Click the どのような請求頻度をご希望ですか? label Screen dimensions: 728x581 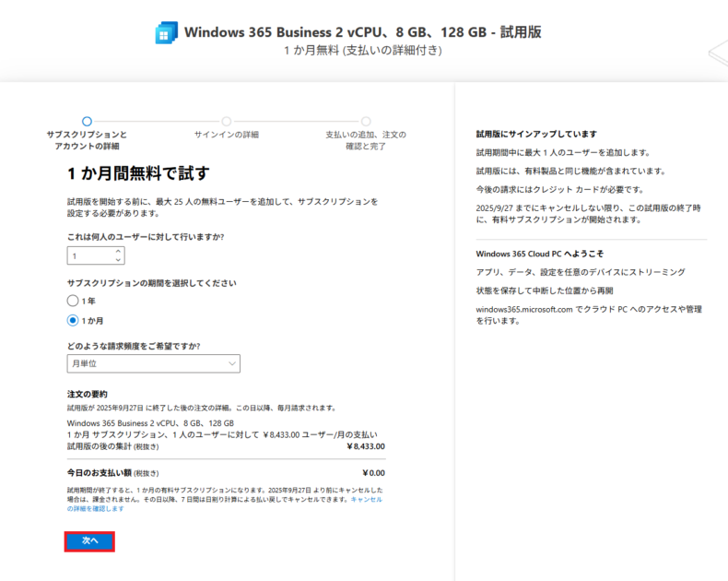tap(134, 346)
